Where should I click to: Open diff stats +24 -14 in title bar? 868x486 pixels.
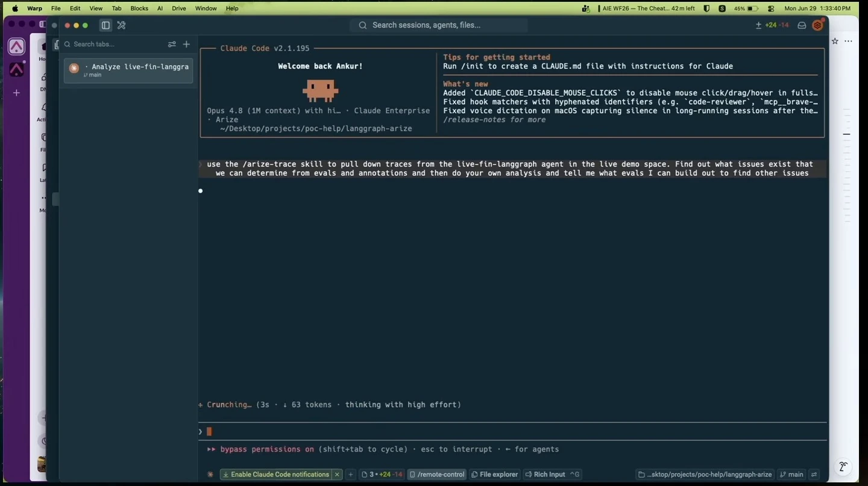[772, 25]
